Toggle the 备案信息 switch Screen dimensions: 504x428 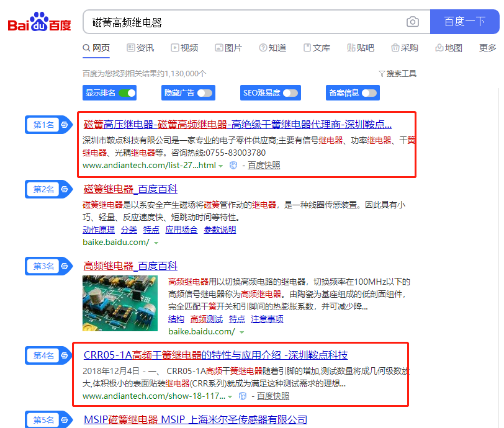point(369,93)
